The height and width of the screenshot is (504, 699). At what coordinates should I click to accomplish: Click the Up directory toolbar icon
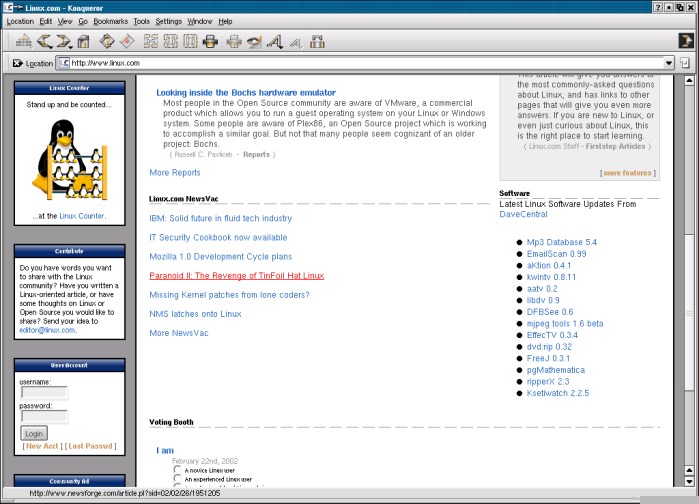23,41
